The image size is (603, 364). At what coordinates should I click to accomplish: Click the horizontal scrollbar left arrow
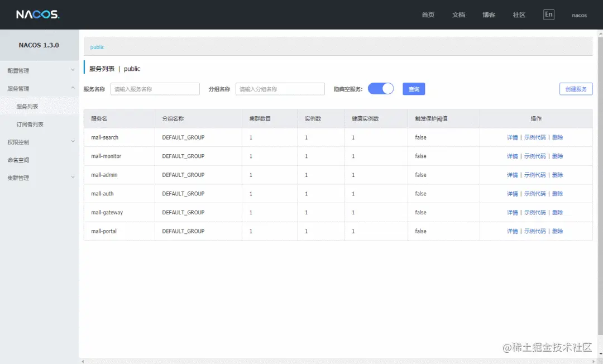click(x=83, y=361)
